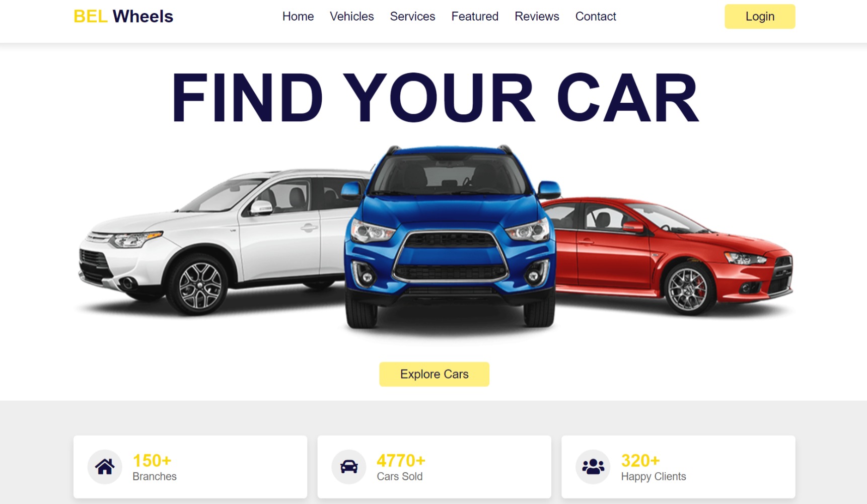This screenshot has height=504, width=867.
Task: Go to the Contact page link
Action: 596,17
